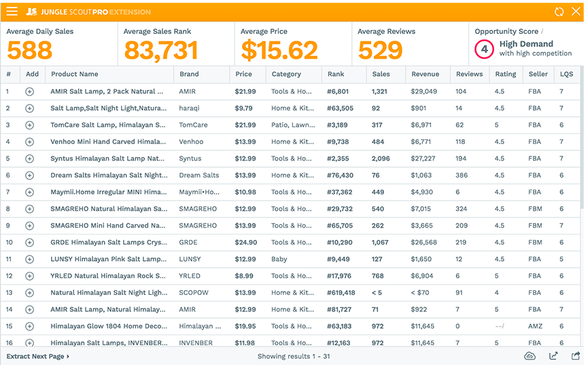Click the Reviews column header
588x365 pixels.
point(469,74)
